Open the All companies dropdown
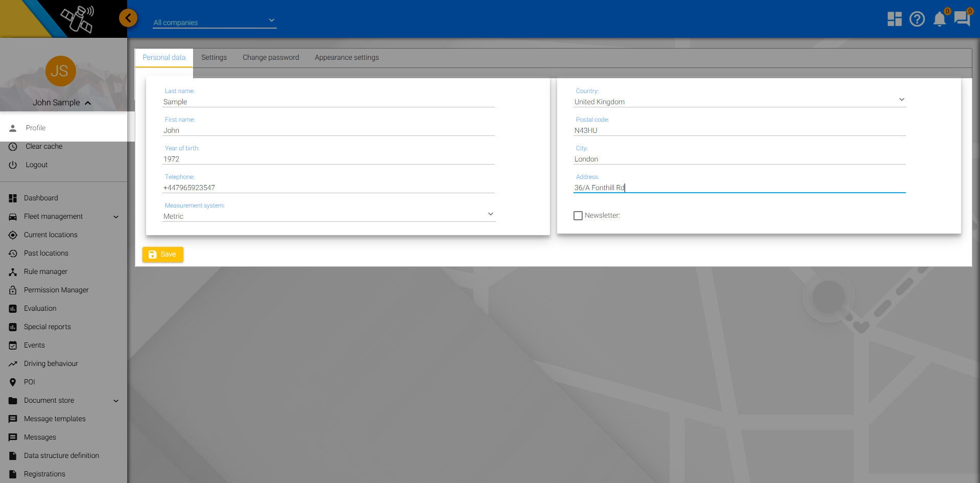Image resolution: width=980 pixels, height=483 pixels. pyautogui.click(x=214, y=22)
